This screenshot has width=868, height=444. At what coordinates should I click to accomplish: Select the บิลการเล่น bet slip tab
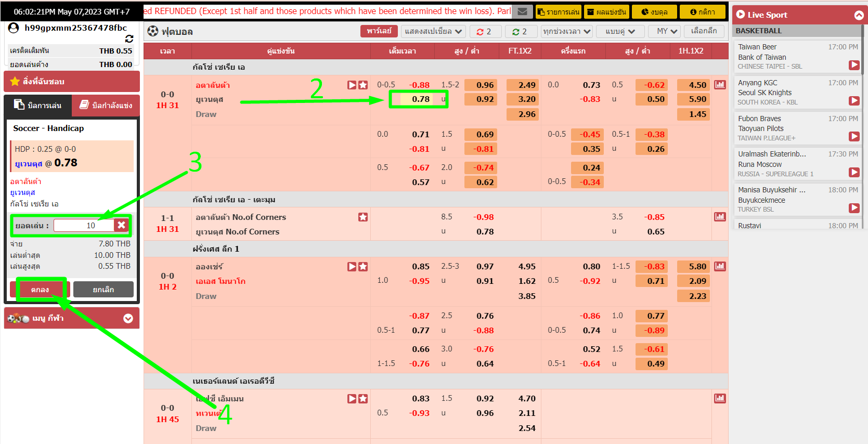click(37, 105)
